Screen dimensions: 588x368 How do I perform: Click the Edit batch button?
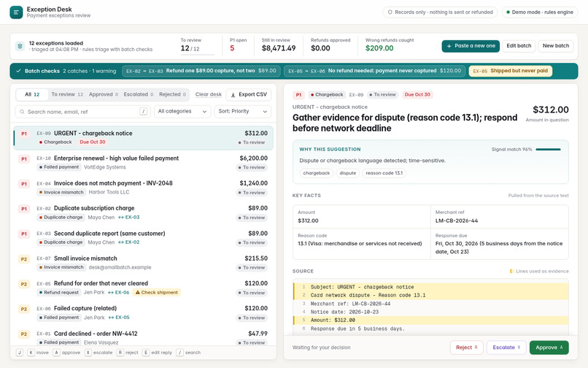click(x=519, y=46)
